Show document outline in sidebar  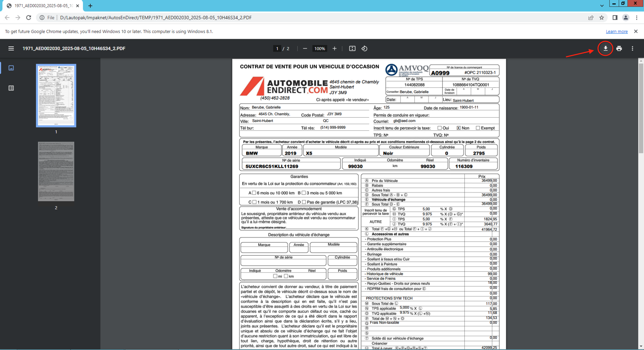[11, 88]
